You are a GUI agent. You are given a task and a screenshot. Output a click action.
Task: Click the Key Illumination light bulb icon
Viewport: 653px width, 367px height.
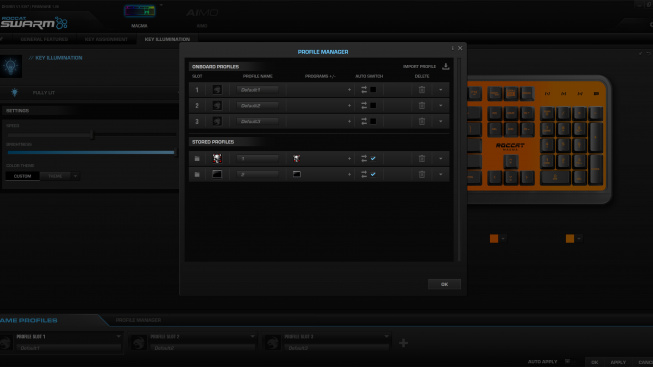pyautogui.click(x=11, y=67)
